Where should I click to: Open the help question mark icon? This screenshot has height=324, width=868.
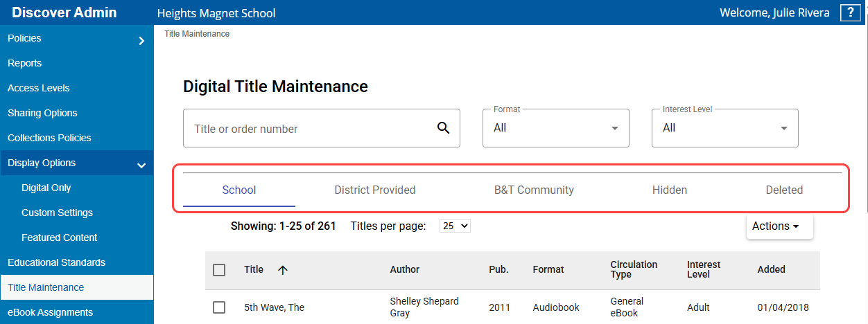849,12
